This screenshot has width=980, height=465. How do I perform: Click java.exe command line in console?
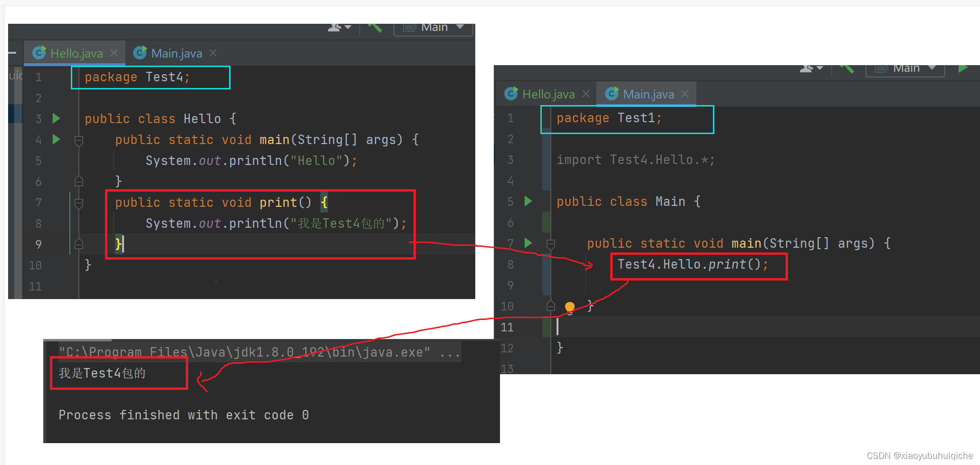(259, 352)
